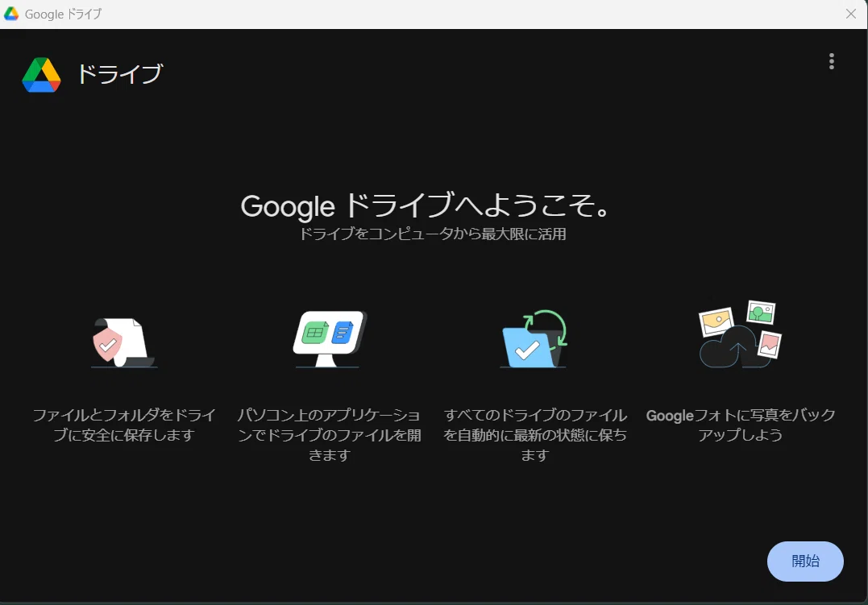Click the Google ドライブ window title text
Viewport: 868px width, 605px height.
tap(63, 15)
